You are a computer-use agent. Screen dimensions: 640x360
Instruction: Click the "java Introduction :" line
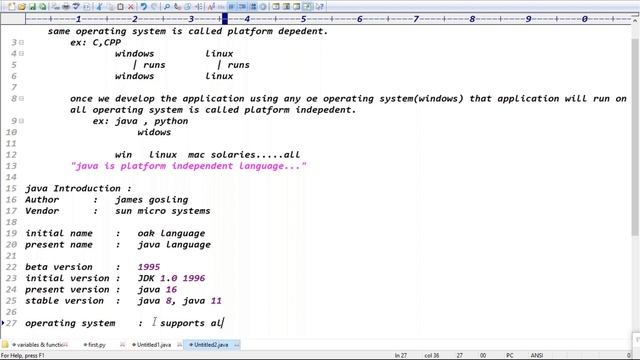point(78,189)
